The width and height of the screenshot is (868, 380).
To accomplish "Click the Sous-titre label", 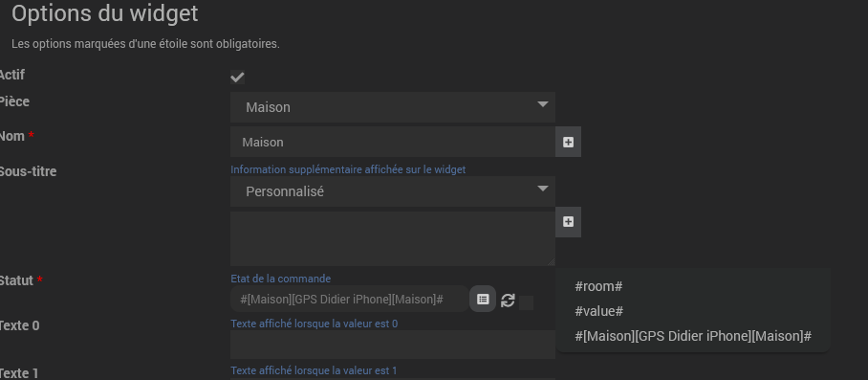I will (x=28, y=171).
